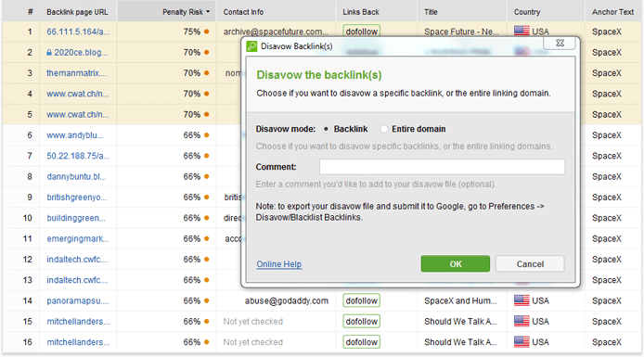
Task: Open backlink panoramapsu....
Action: point(78,300)
